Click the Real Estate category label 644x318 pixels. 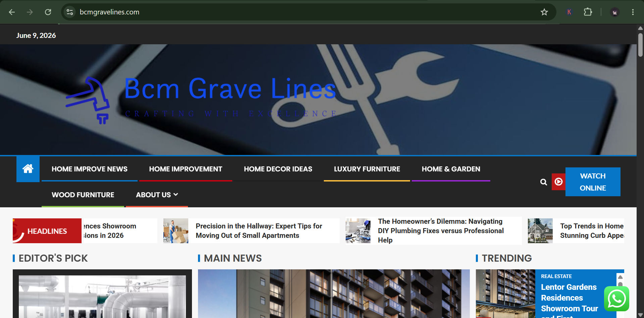coord(556,276)
